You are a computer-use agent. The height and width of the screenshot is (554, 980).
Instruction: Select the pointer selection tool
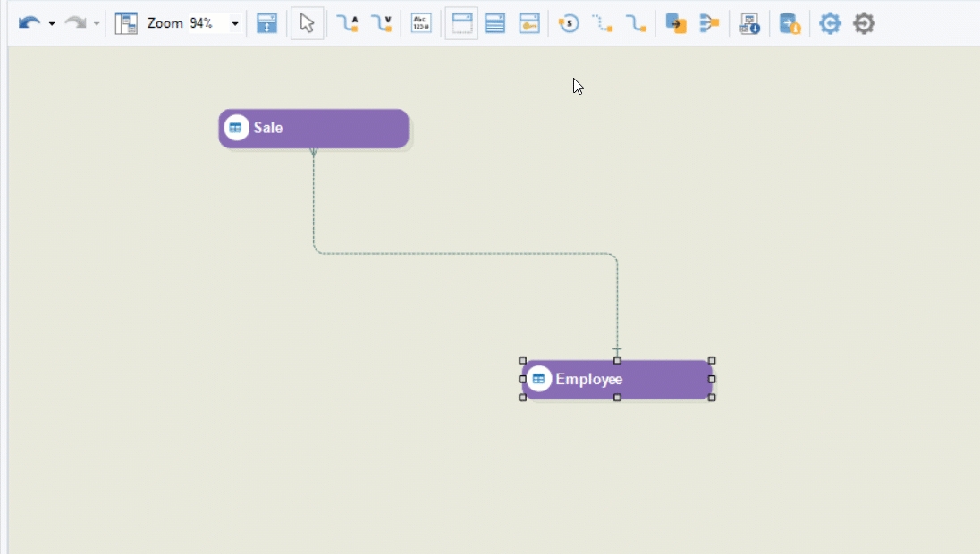click(x=307, y=23)
